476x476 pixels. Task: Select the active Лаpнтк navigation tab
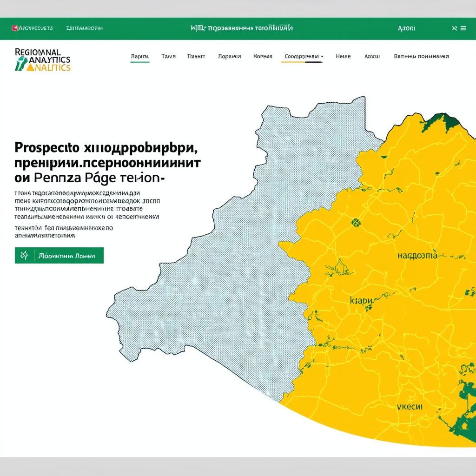(x=139, y=56)
